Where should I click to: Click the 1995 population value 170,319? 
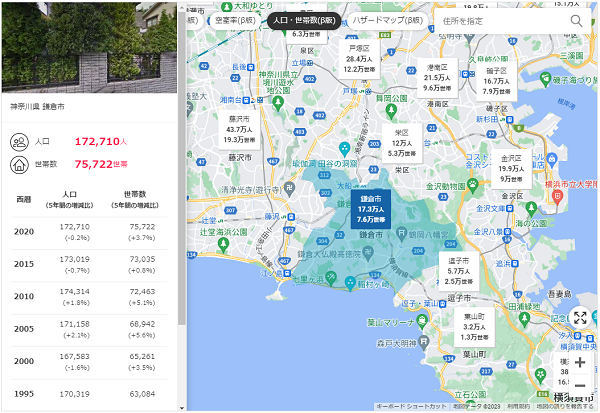75,394
